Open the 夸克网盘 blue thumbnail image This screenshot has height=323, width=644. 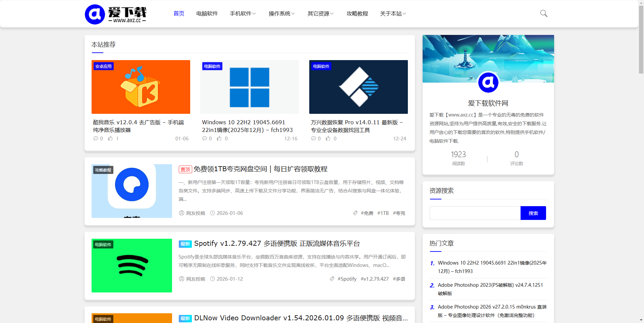pyautogui.click(x=132, y=191)
